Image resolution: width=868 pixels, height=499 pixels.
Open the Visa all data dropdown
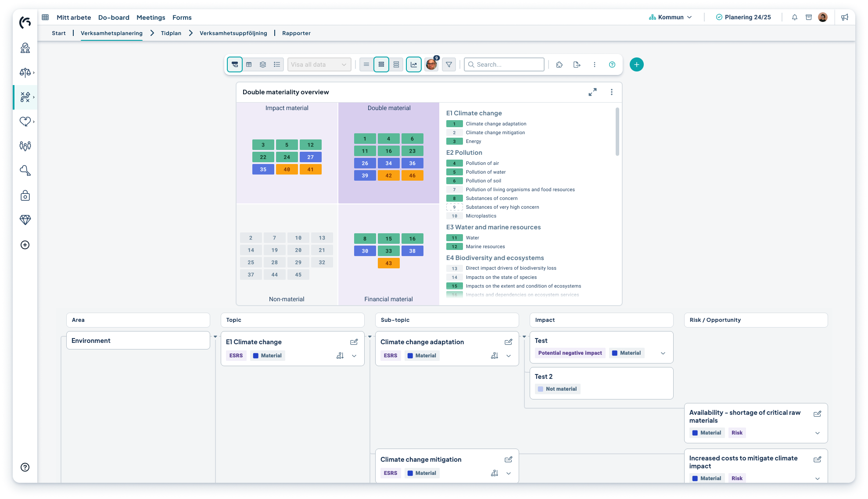319,64
